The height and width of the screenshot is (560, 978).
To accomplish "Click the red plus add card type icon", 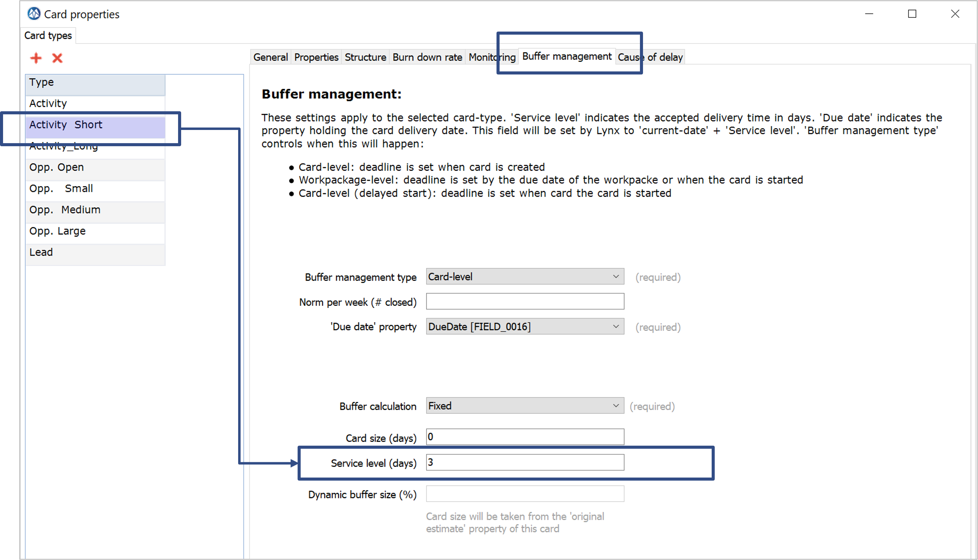I will point(36,58).
